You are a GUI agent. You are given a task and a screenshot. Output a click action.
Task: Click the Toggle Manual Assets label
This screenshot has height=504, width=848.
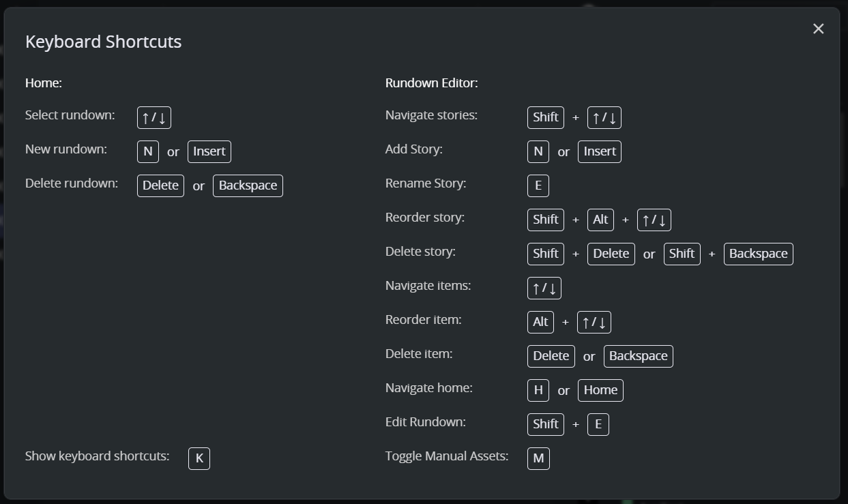pos(447,456)
